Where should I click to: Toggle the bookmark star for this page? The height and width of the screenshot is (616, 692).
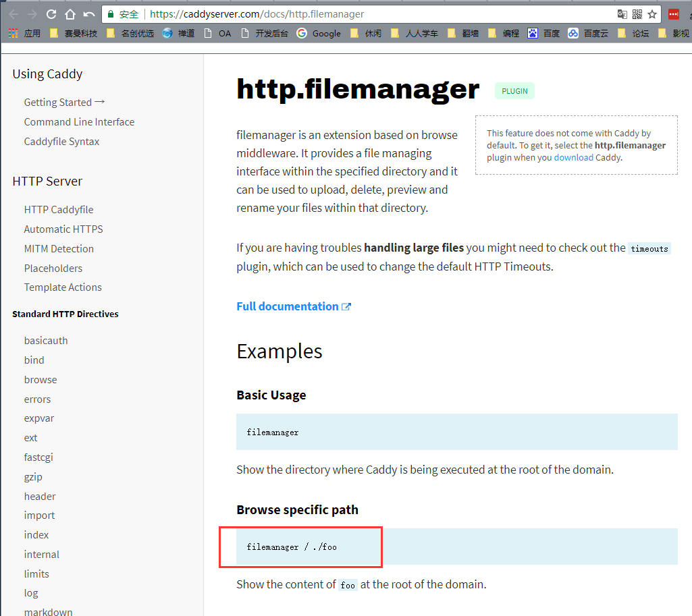tap(653, 13)
